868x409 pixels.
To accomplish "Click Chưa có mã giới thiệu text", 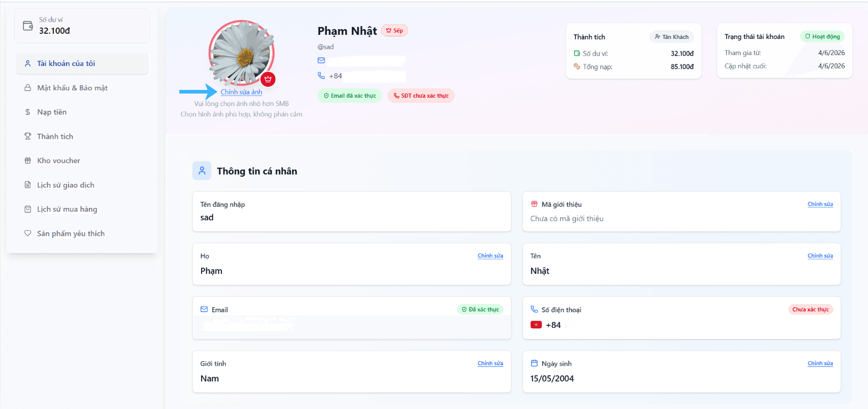I will tap(567, 218).
